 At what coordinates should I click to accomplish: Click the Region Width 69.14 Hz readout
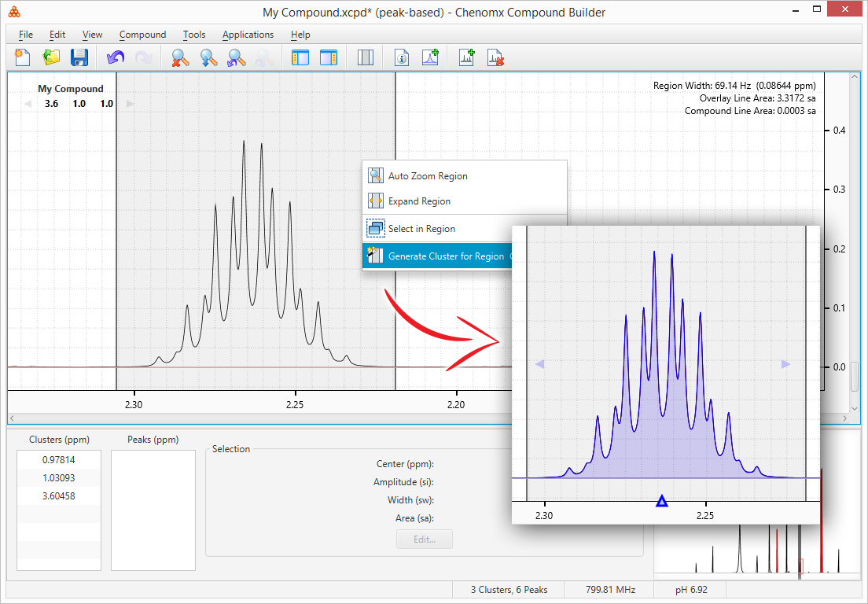[x=734, y=86]
